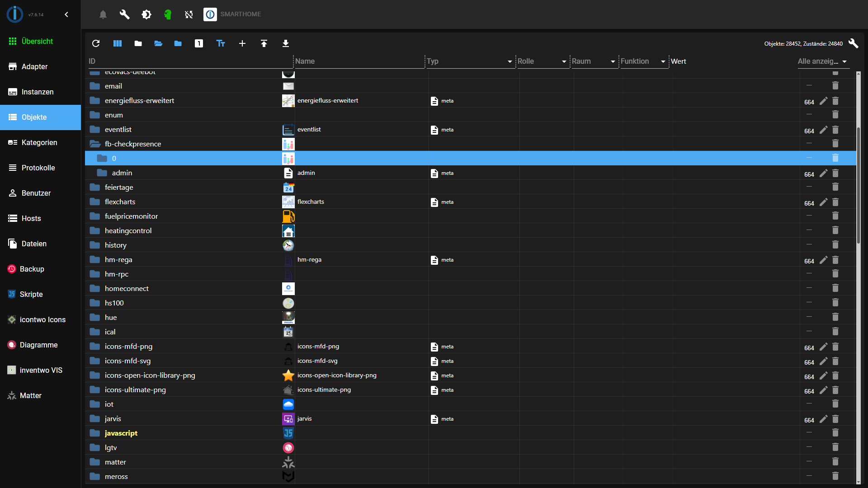Upload objects with the upward arrow icon
Image resolution: width=868 pixels, height=488 pixels.
[264, 43]
